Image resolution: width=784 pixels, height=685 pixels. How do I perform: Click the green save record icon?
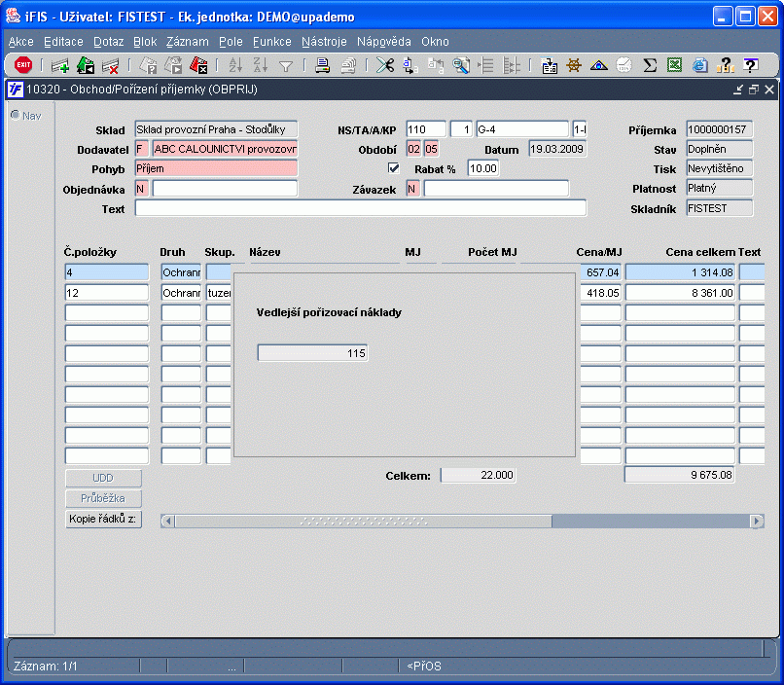click(86, 65)
